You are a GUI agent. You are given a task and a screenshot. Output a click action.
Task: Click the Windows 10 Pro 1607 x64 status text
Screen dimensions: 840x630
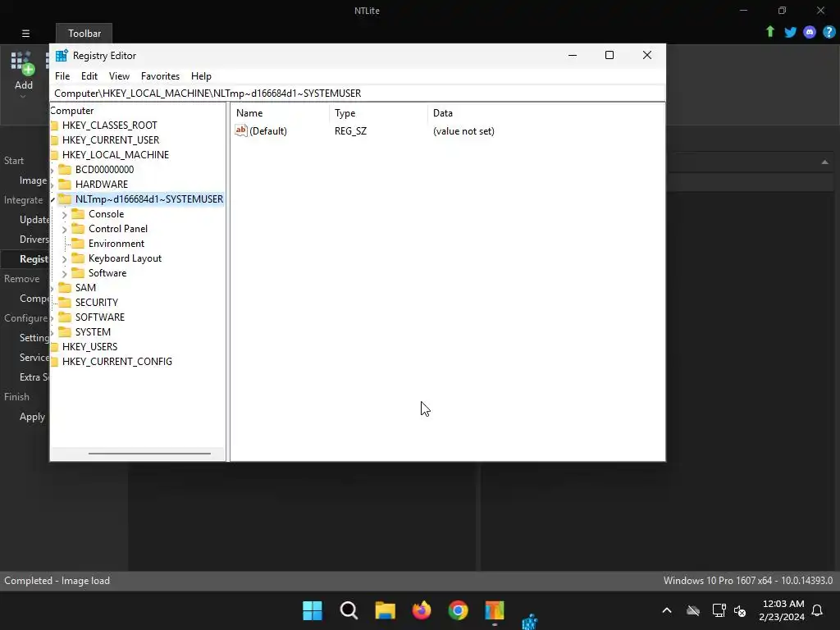748,581
